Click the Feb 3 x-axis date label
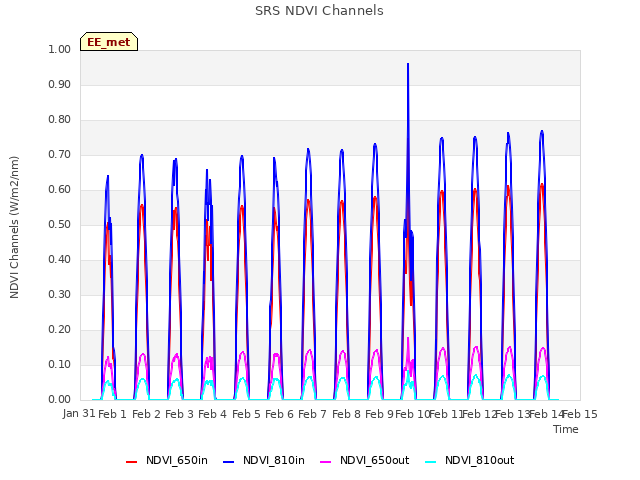 tap(180, 414)
